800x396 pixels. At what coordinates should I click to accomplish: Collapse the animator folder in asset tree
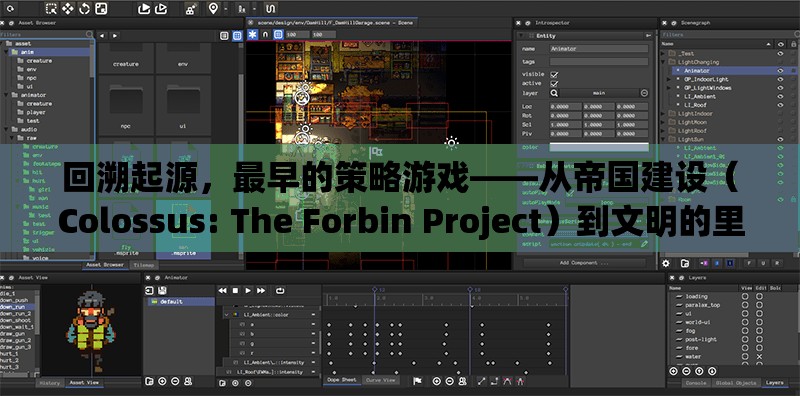coord(7,95)
